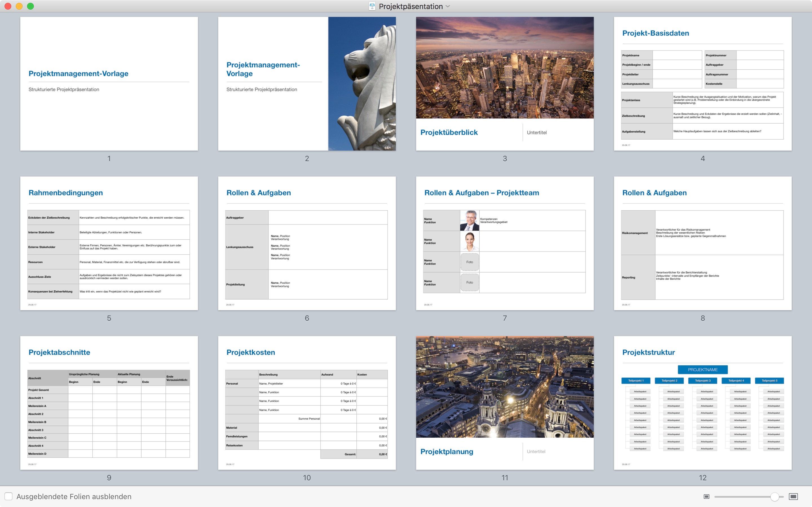Select the Projekt-Basisdaten slide
The width and height of the screenshot is (812, 507).
[x=702, y=84]
